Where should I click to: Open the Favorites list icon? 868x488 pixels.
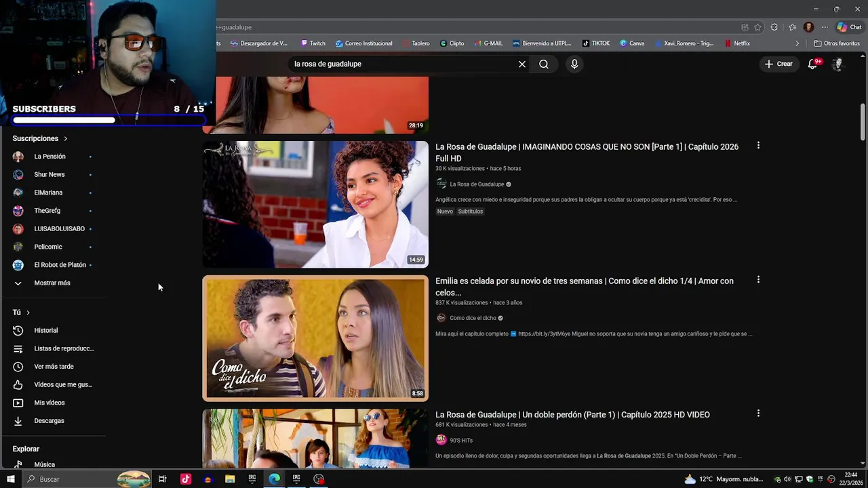click(792, 27)
